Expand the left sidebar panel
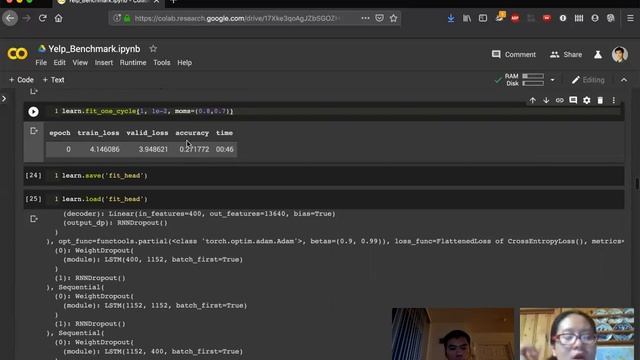The height and width of the screenshot is (360, 640). 4,98
